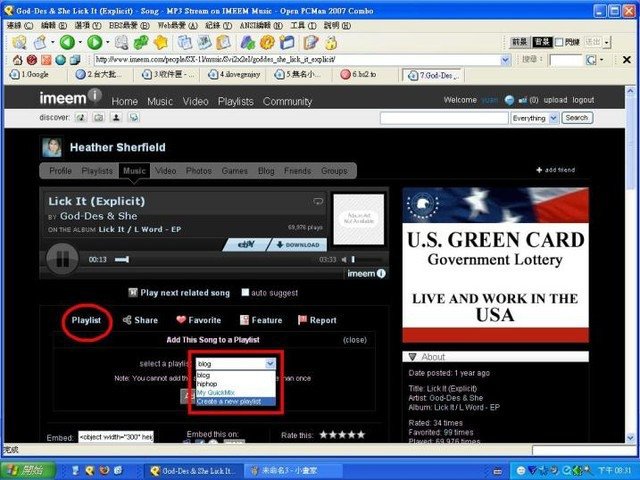This screenshot has height=480, width=640.
Task: Click the blue globe icon beside the address bar
Action: [x=60, y=60]
